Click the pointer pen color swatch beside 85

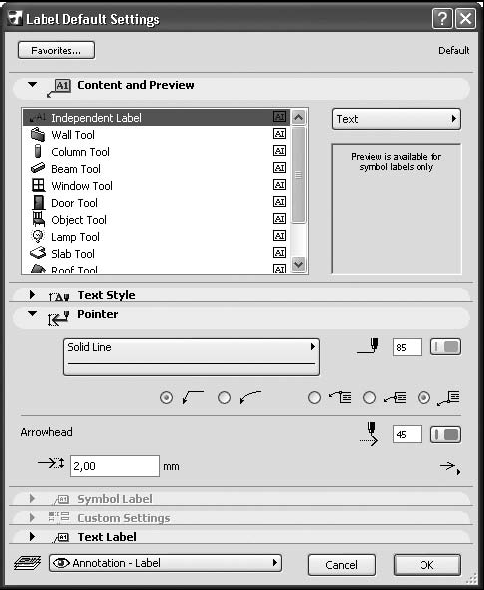point(446,347)
